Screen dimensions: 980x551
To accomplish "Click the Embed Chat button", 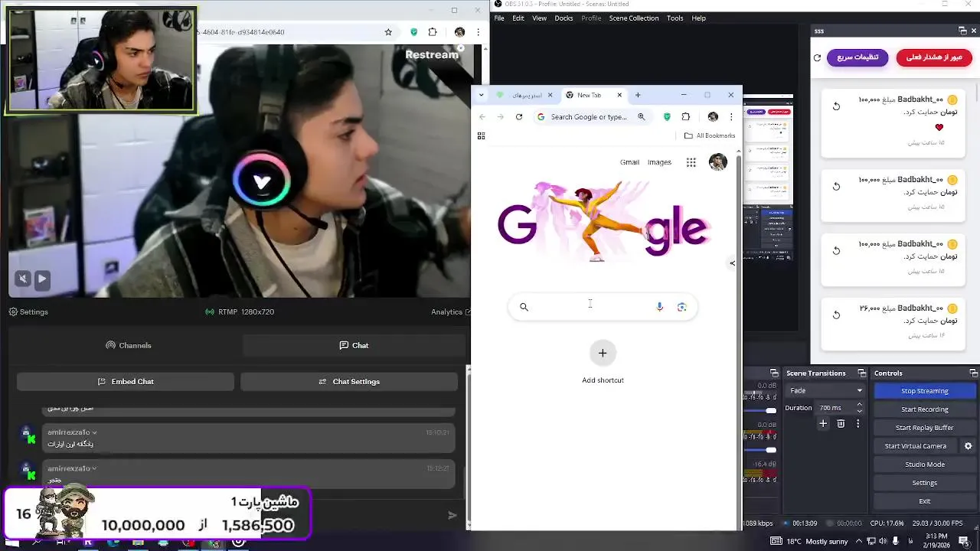I will pyautogui.click(x=126, y=381).
